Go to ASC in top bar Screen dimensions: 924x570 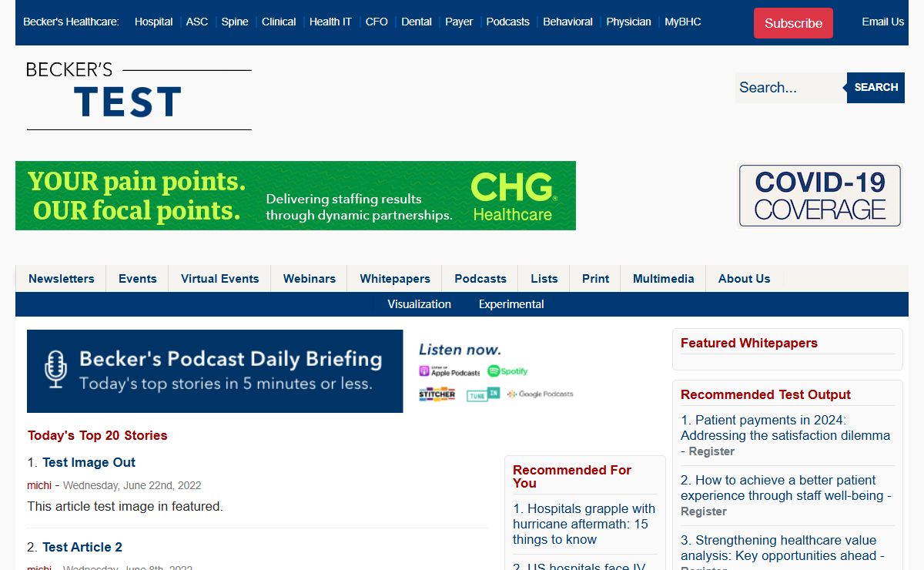(197, 22)
